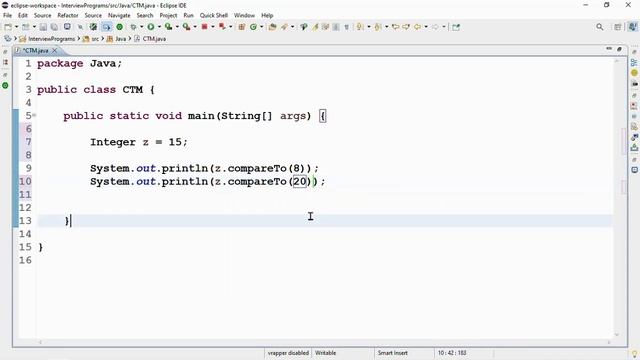Open the Quick Shell menu

(x=213, y=16)
